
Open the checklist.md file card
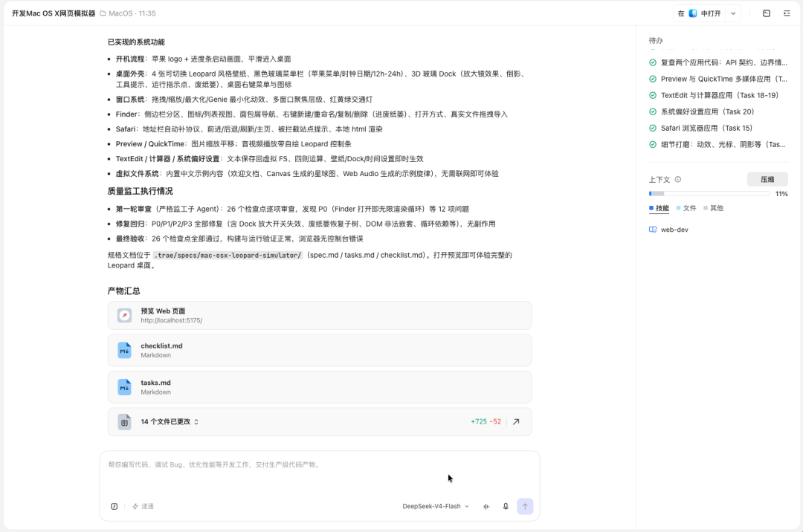click(x=320, y=351)
